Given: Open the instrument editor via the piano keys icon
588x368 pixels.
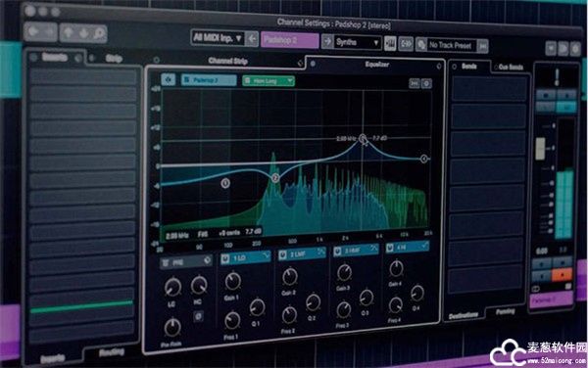Looking at the screenshot, I should click(390, 44).
